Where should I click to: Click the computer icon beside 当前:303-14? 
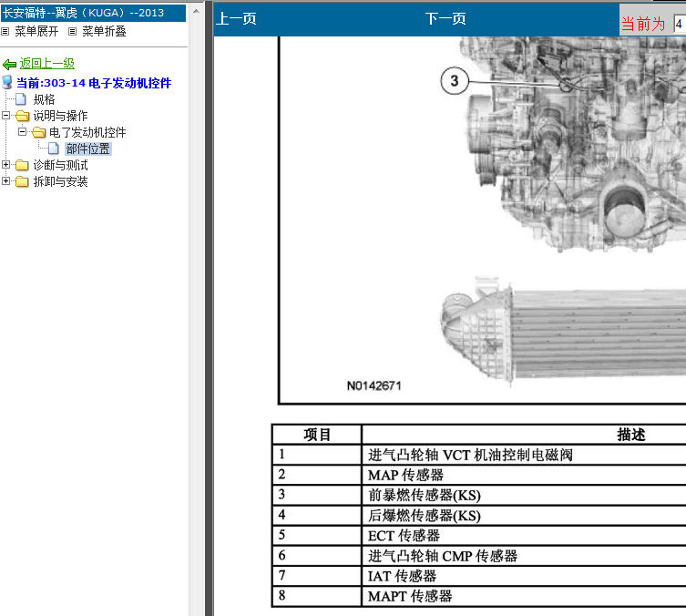7,82
